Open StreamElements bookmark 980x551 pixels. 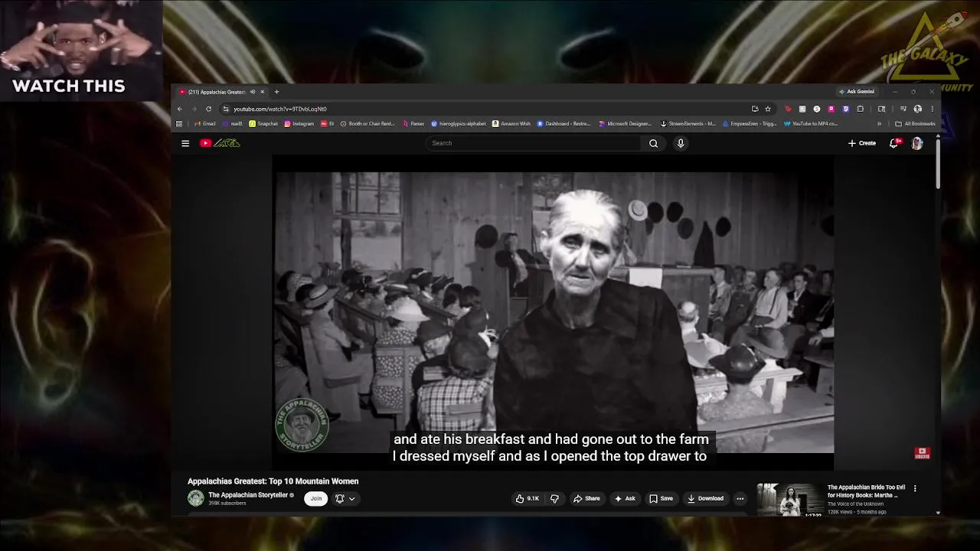688,123
